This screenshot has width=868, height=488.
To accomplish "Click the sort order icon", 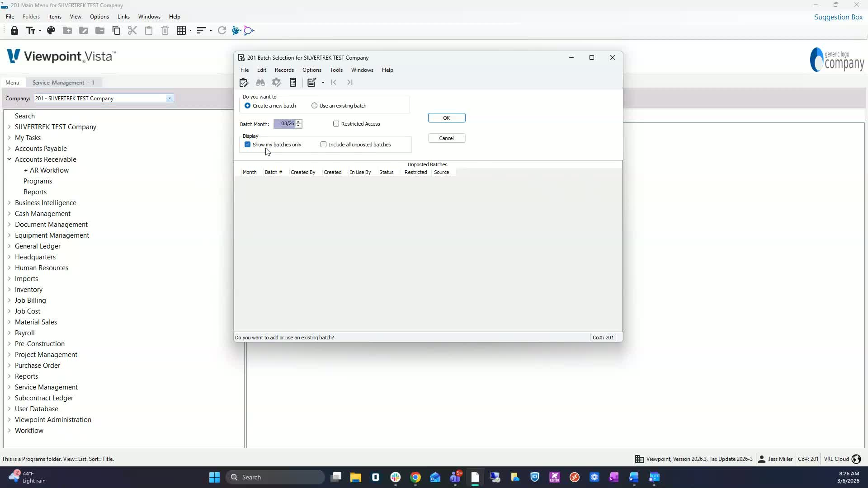I will (201, 31).
